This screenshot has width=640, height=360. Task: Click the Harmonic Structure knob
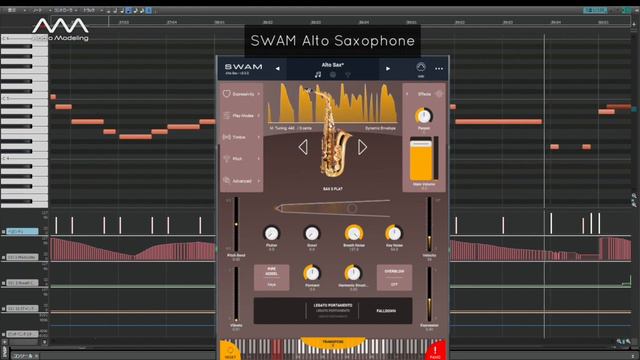click(x=353, y=273)
